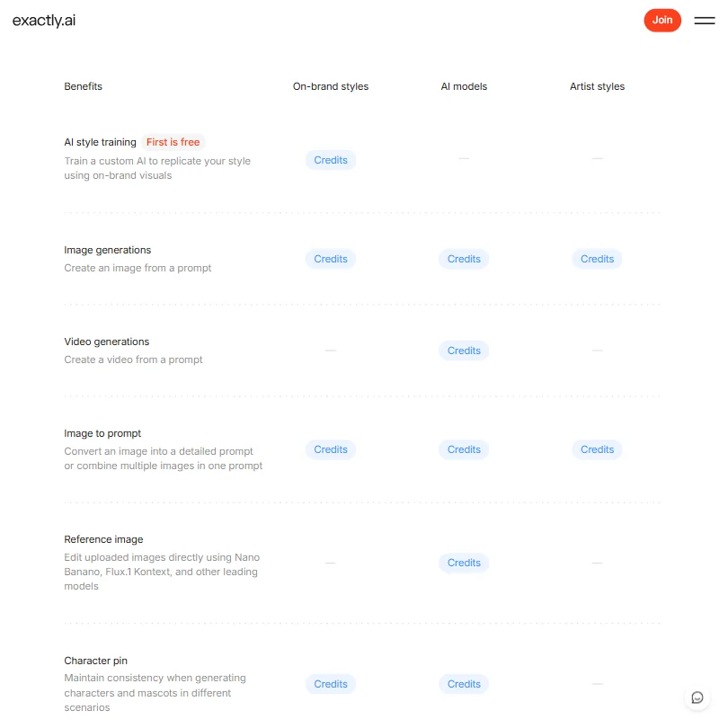Screen dimensions: 728x728
Task: Click Credits in Reference image row
Action: coord(464,563)
